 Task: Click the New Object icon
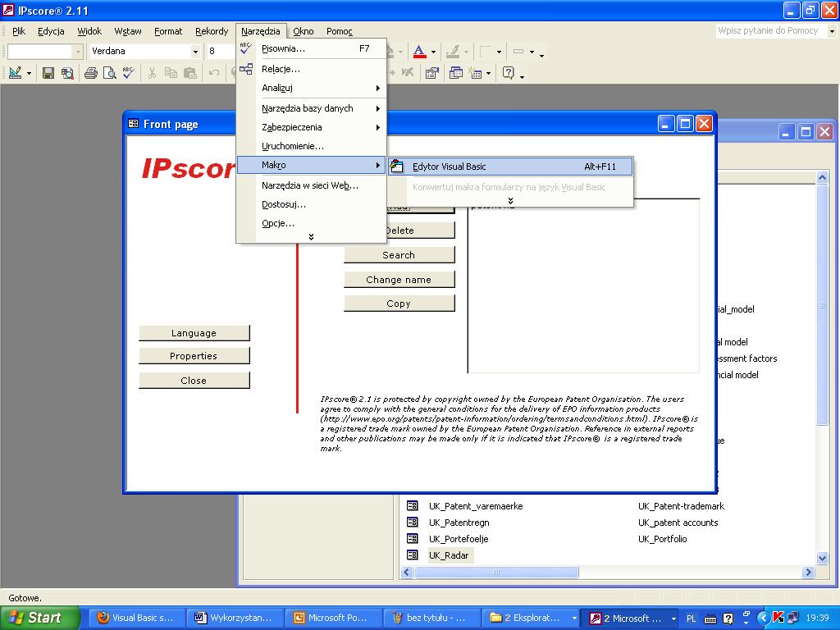click(475, 73)
